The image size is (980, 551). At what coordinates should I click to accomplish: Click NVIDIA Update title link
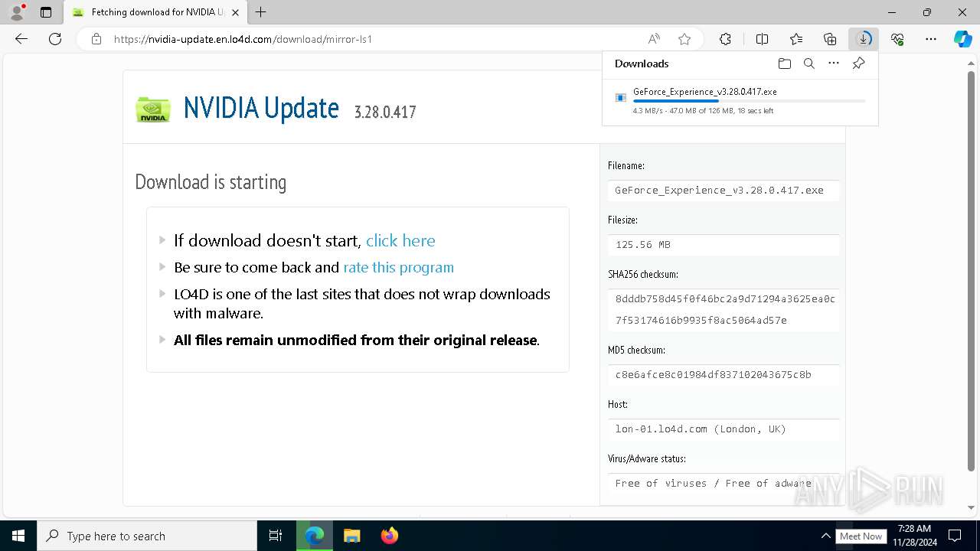click(261, 109)
